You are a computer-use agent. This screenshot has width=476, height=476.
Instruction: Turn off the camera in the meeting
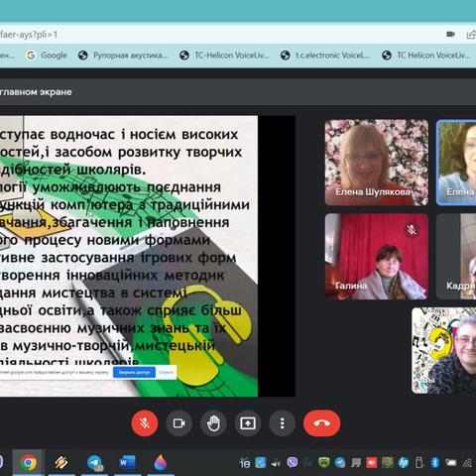178,423
